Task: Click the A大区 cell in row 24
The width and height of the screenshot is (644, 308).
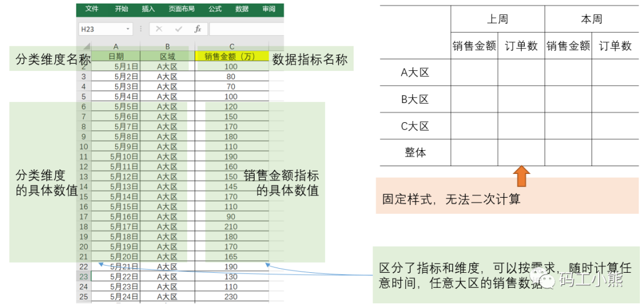Action: [x=168, y=287]
